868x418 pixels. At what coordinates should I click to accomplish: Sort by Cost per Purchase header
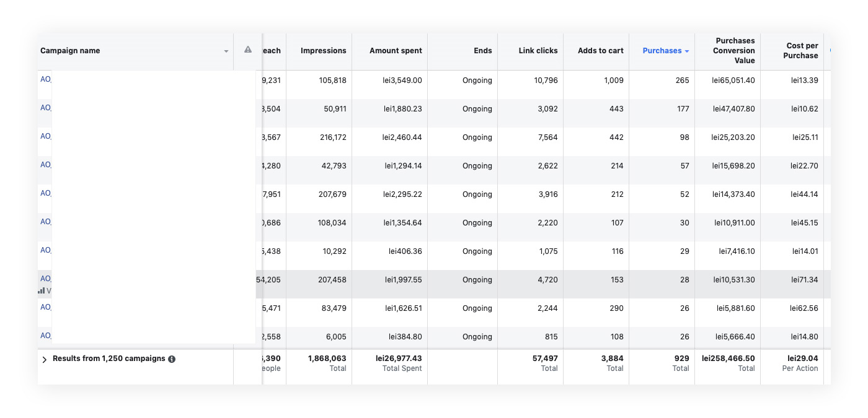pyautogui.click(x=802, y=51)
